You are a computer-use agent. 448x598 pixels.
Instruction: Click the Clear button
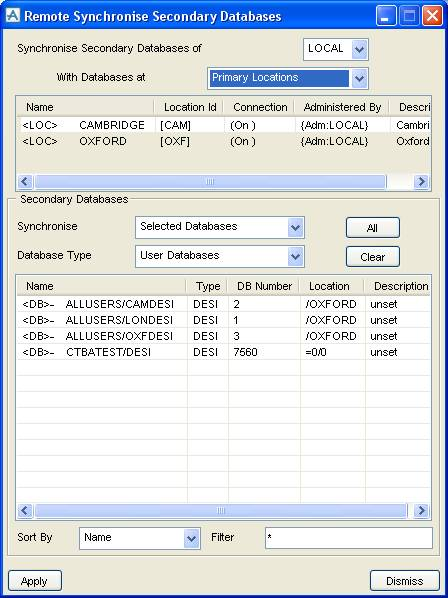click(373, 257)
